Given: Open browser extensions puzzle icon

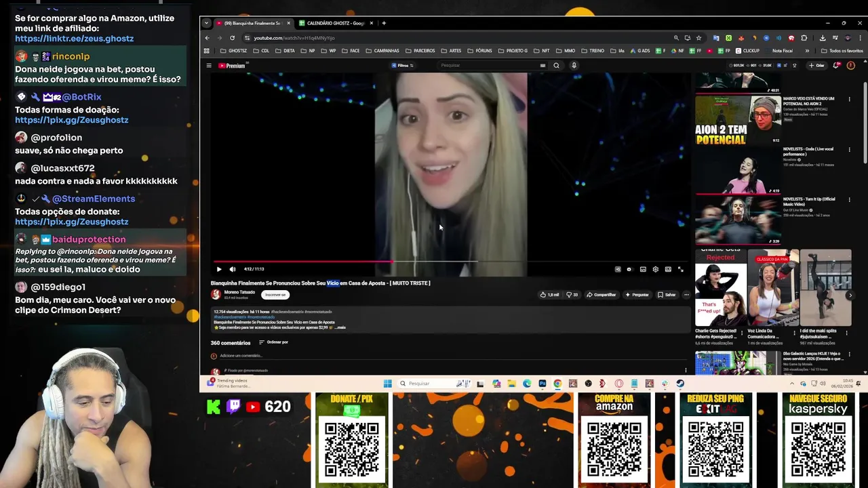Looking at the screenshot, I should pos(804,38).
